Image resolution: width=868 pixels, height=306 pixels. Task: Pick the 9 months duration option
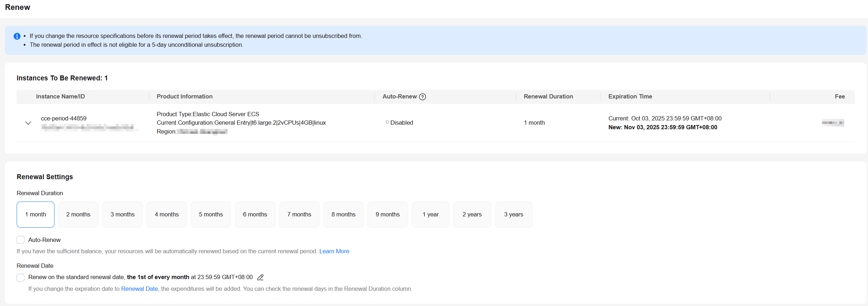tap(388, 215)
